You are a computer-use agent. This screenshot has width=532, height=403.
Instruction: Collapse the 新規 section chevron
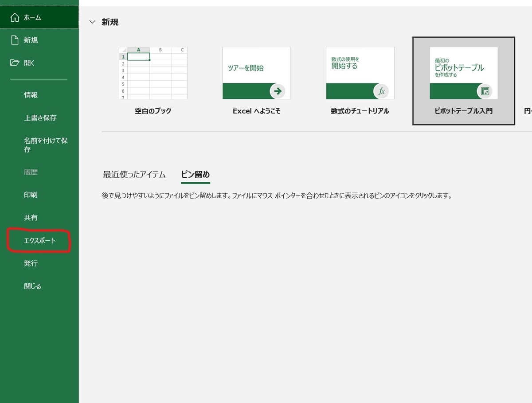pos(92,22)
